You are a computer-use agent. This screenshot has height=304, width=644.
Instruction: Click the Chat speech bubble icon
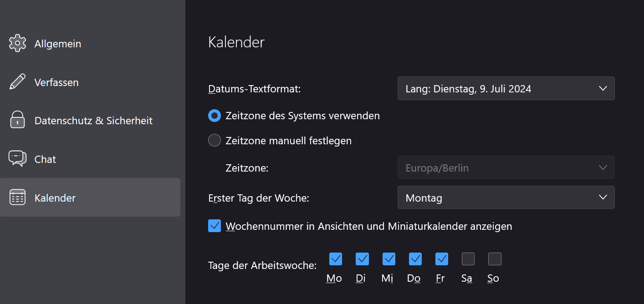[17, 158]
